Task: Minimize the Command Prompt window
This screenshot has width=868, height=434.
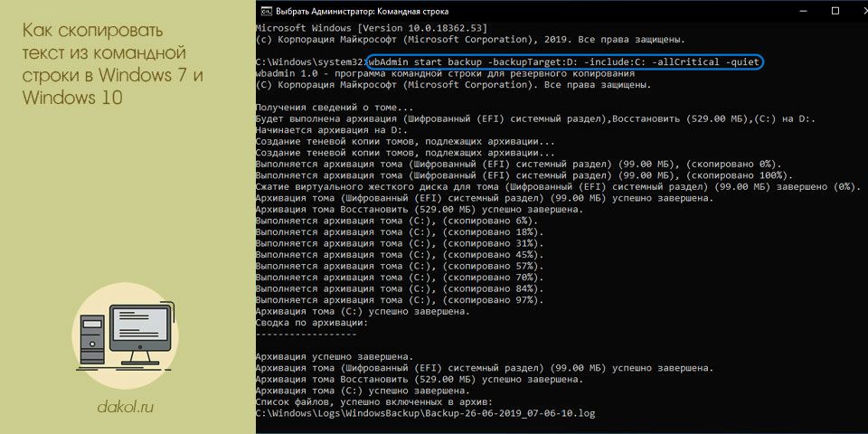Action: click(x=805, y=11)
